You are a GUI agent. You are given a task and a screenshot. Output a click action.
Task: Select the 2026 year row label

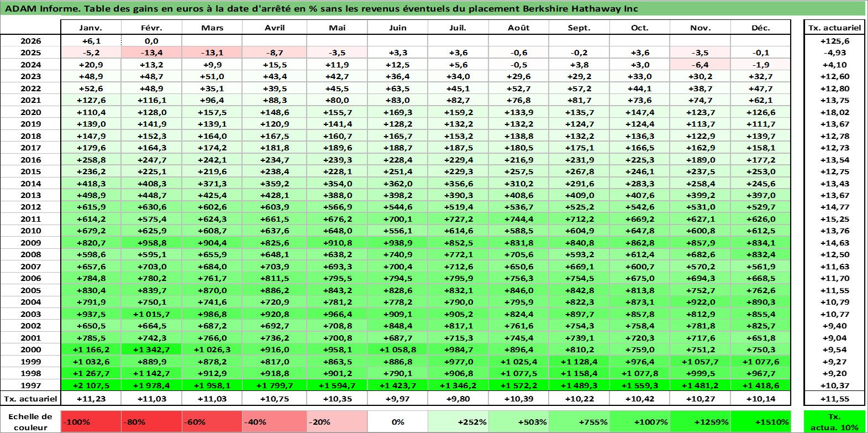pyautogui.click(x=30, y=41)
